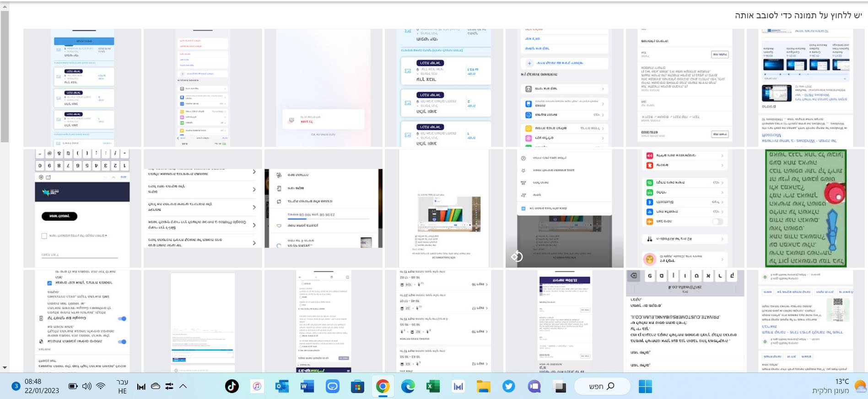Open the Windows Start menu

point(645,387)
